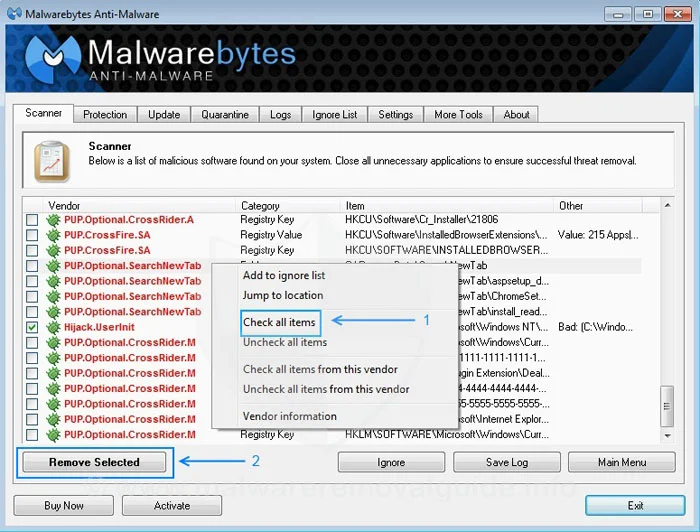Switch to the Protection tab
The width and height of the screenshot is (700, 532).
point(105,115)
